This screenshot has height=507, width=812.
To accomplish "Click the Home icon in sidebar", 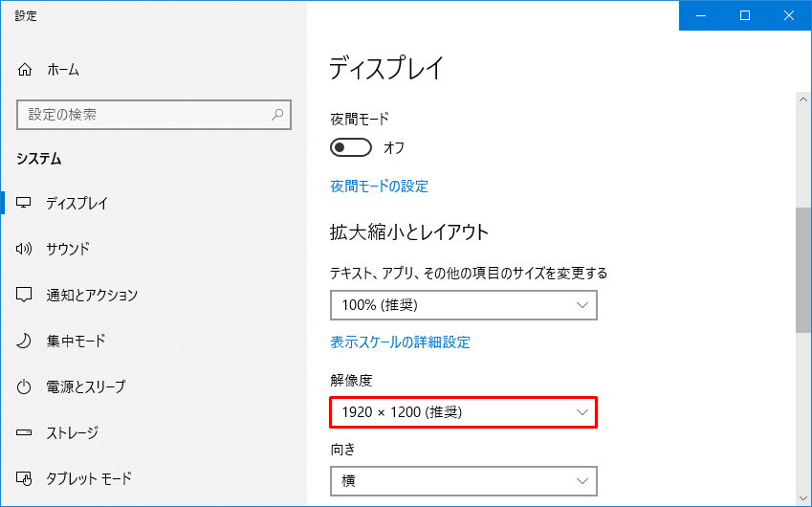I will 26,70.
